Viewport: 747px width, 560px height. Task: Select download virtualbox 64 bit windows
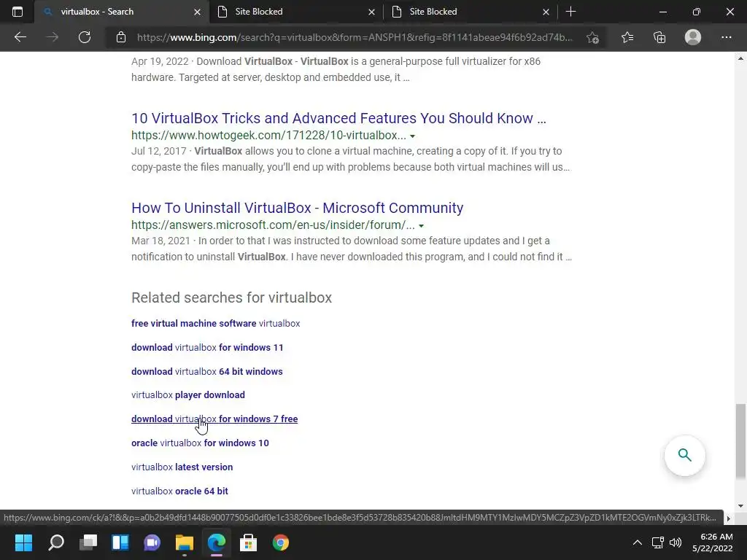point(206,371)
